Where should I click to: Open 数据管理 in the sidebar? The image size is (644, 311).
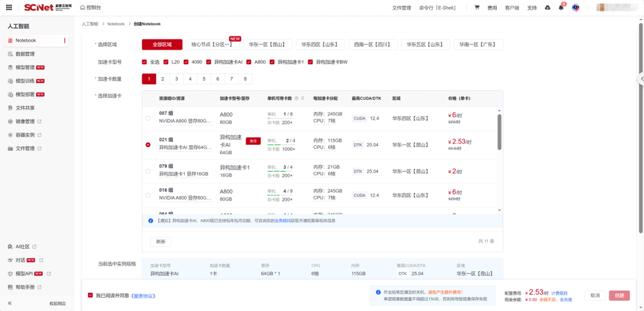[x=25, y=54]
